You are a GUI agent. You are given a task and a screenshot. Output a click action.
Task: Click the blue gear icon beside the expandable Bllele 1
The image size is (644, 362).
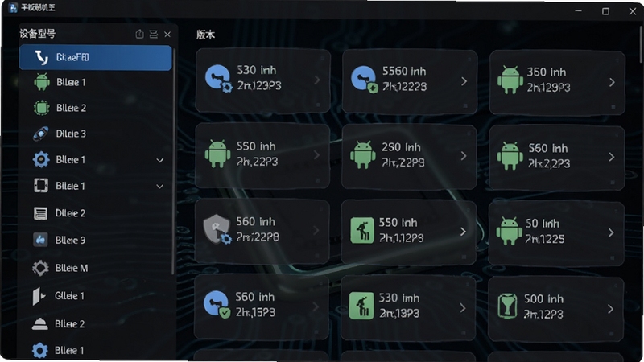point(41,159)
